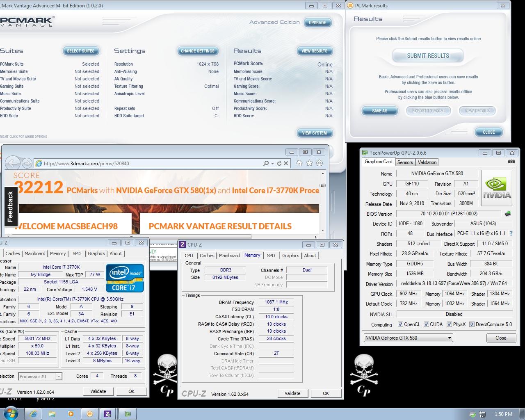
Task: Click GPU Clock value 902 MHz
Action: tap(408, 294)
